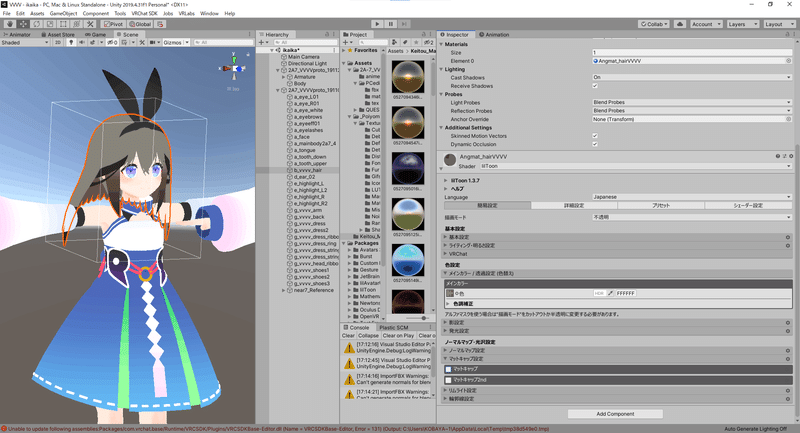This screenshot has width=800, height=433.
Task: Toggle Dynamic Occlusion checkbox
Action: pos(595,144)
